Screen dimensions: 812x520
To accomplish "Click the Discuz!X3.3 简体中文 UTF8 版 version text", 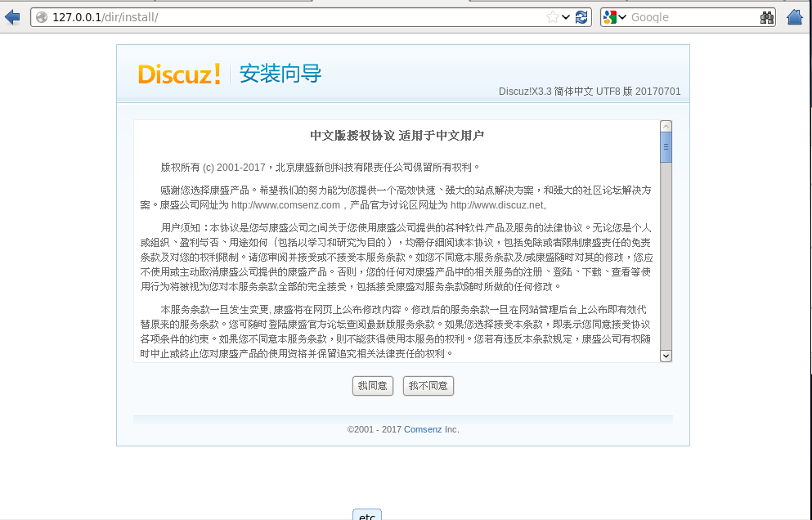I will pos(590,92).
